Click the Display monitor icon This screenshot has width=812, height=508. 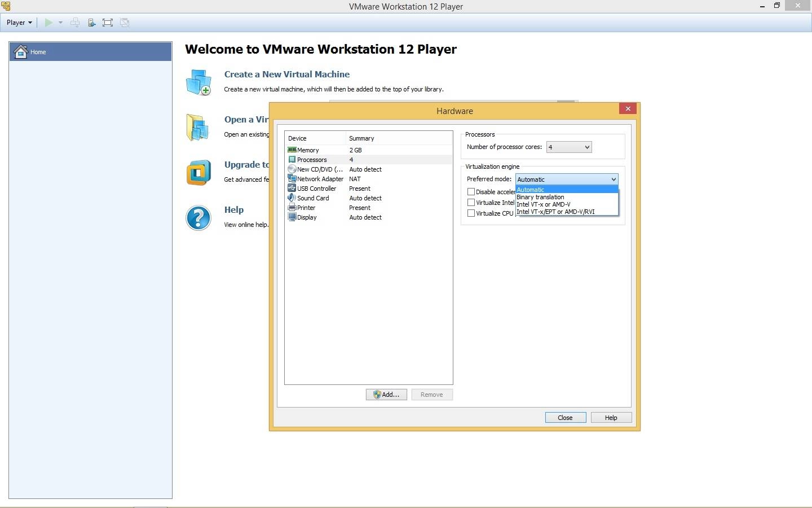point(292,217)
